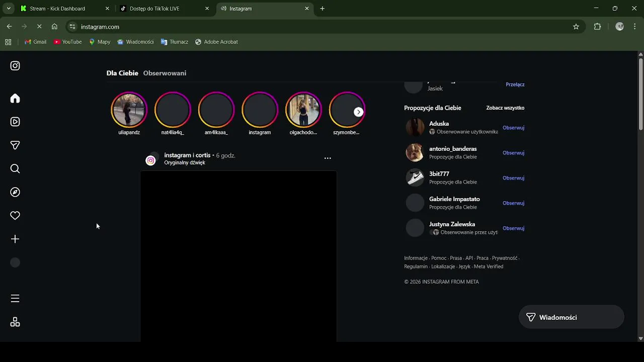Open Meta Verified footer link

coord(489,266)
